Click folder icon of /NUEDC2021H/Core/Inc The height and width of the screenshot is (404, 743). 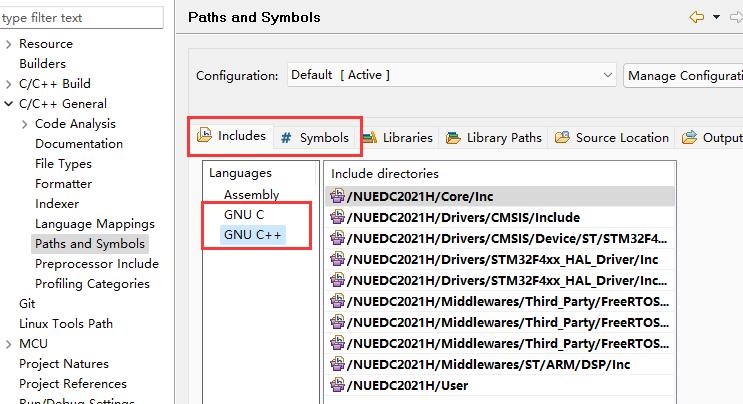point(337,196)
